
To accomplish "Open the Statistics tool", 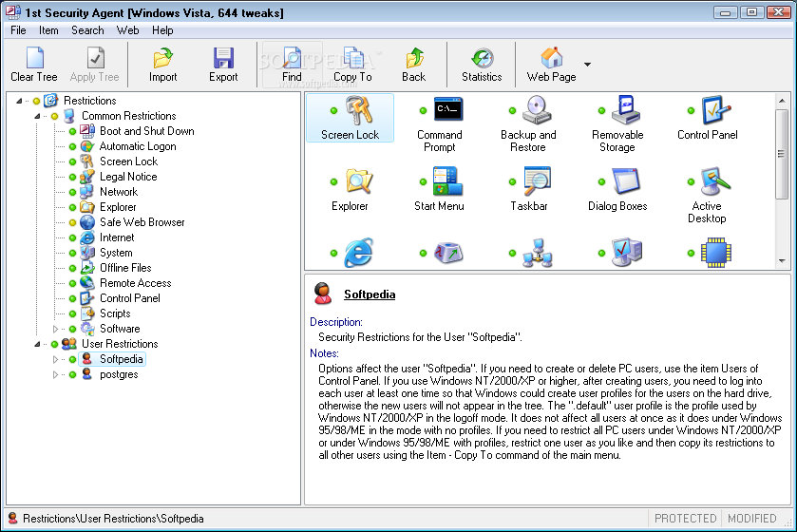I will [482, 65].
